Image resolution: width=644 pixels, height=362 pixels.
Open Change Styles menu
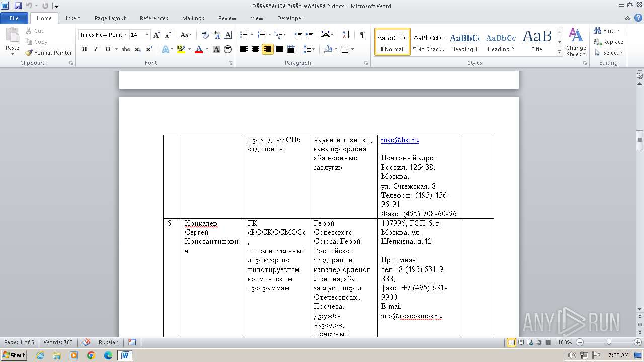click(576, 43)
